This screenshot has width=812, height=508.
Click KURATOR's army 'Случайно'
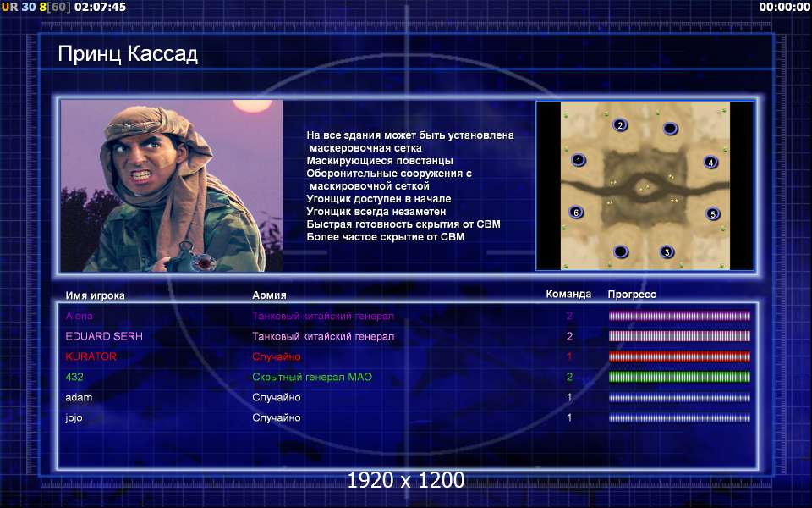pos(277,356)
